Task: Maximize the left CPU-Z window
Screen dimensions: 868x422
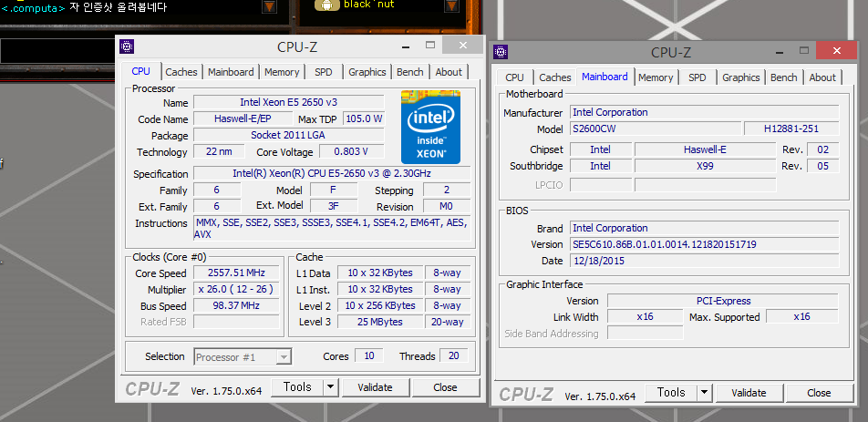Action: pyautogui.click(x=430, y=45)
